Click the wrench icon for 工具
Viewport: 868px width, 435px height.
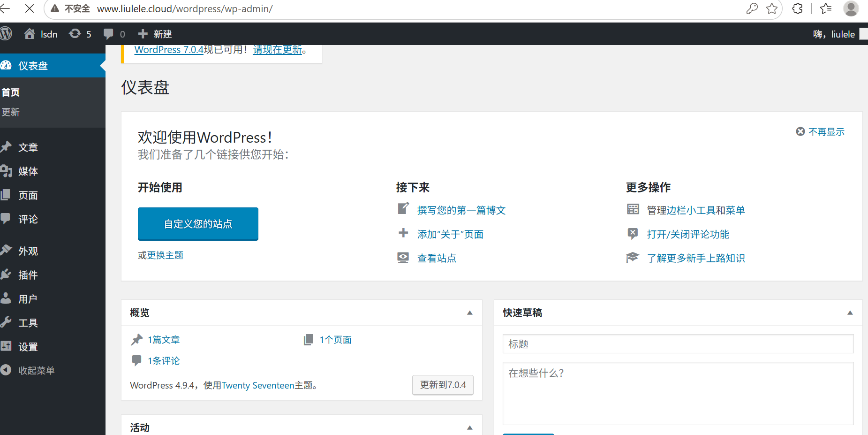coord(6,322)
